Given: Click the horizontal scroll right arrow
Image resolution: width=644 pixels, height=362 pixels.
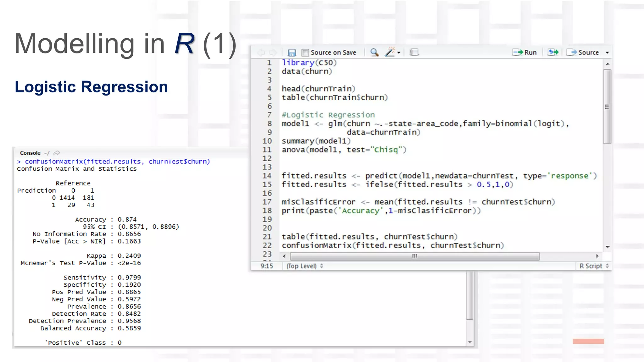Looking at the screenshot, I should [x=597, y=256].
